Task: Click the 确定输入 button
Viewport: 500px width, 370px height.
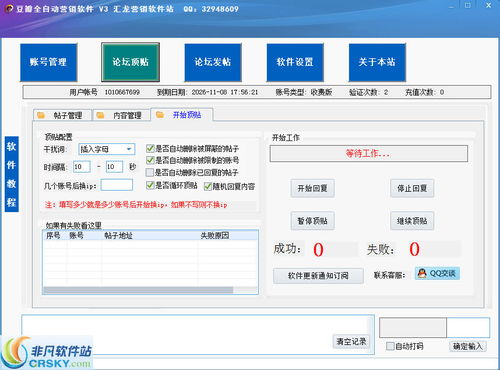Action: [468, 346]
